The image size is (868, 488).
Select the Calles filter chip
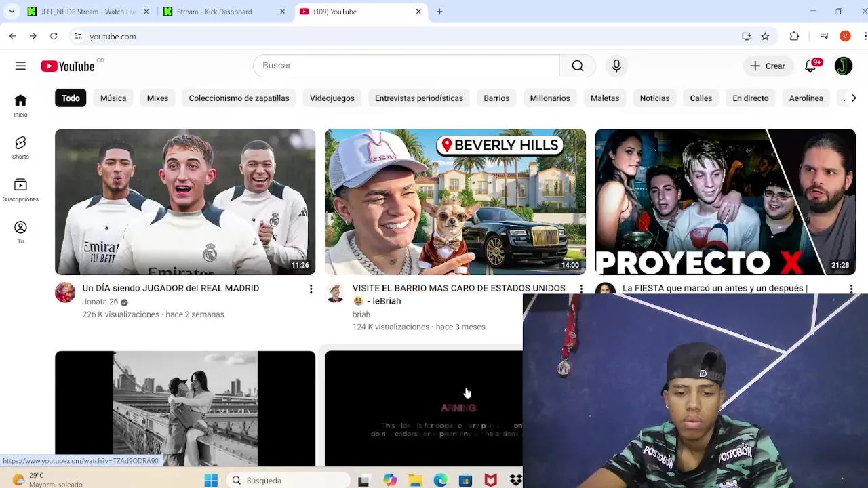[x=701, y=98]
